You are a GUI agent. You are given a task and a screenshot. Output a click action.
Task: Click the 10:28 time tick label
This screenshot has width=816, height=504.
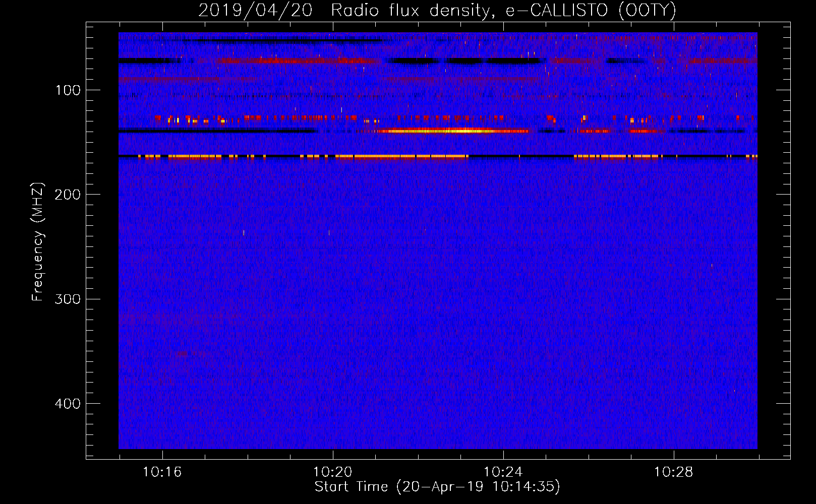[x=673, y=472]
